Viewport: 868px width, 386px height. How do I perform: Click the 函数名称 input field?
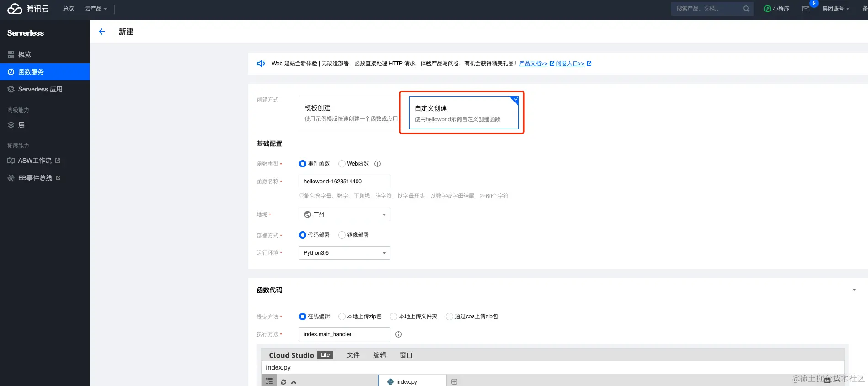click(x=345, y=182)
